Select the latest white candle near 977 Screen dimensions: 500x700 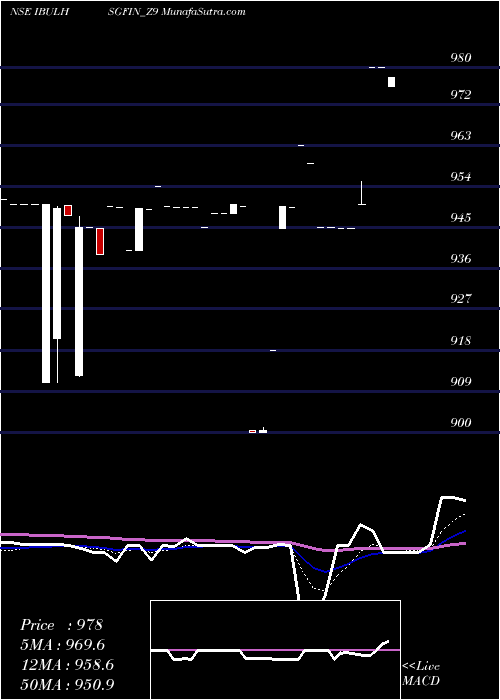(392, 82)
